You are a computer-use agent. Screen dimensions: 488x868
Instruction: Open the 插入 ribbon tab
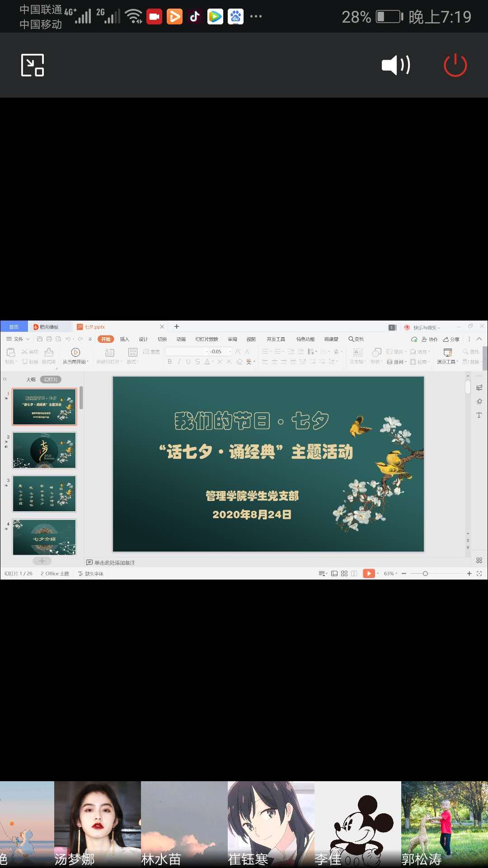[x=124, y=339]
